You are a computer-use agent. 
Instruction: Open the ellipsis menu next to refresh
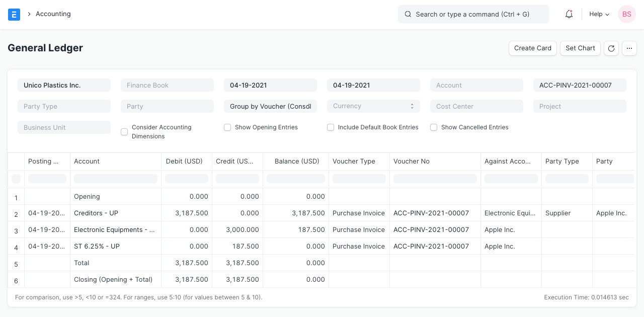(x=629, y=48)
